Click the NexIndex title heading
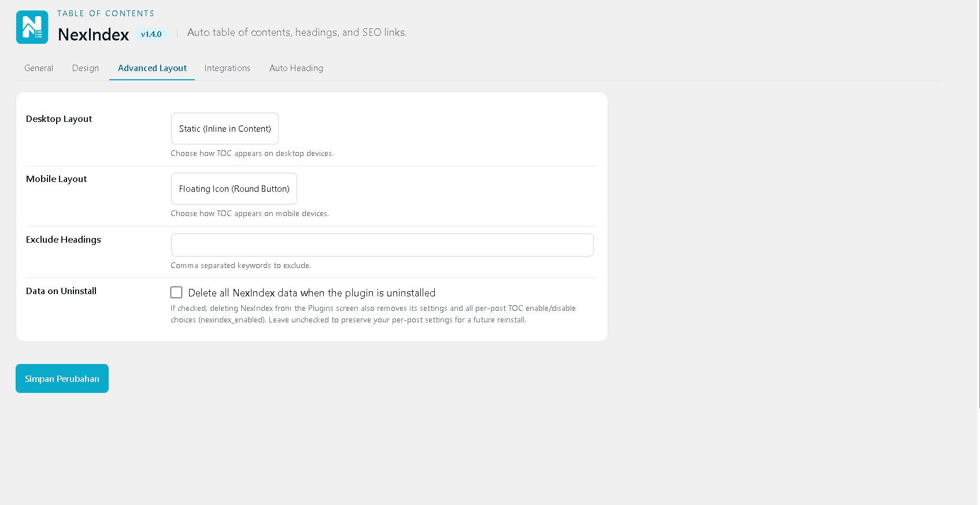 [x=93, y=34]
